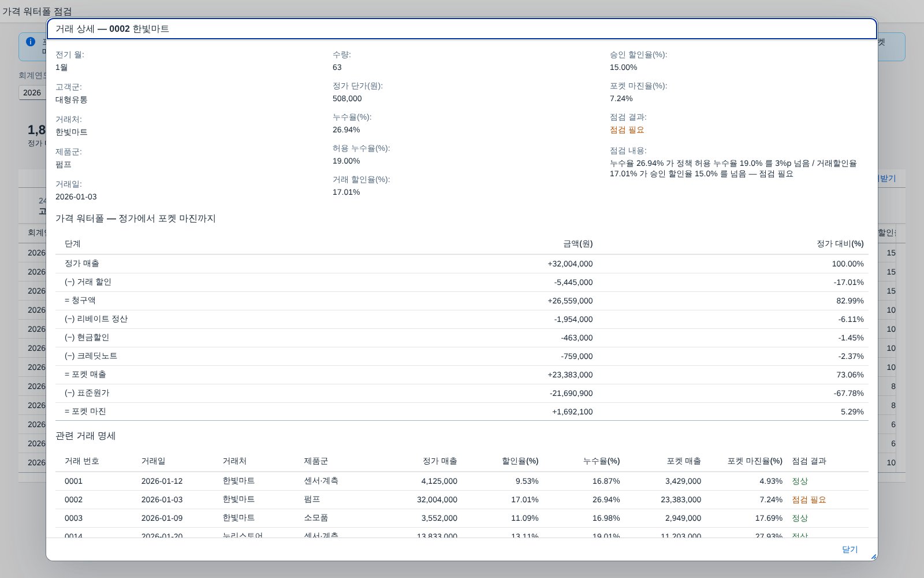Click the 제품군 column header in the table
The height and width of the screenshot is (578, 924).
point(316,461)
